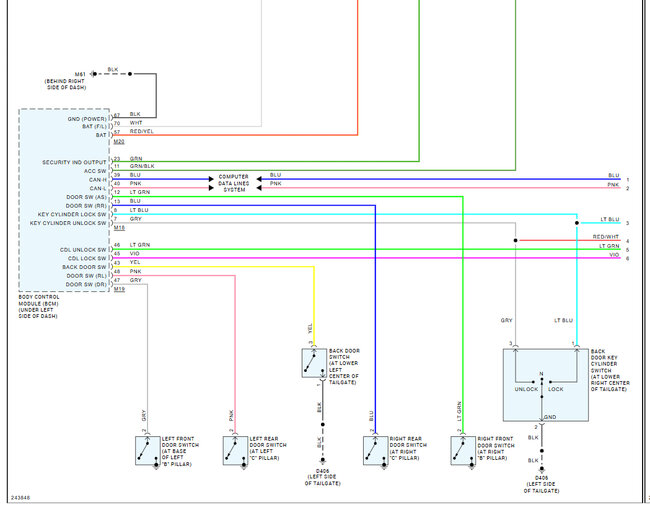Click the CDL UNLOCK SW pin label

click(x=83, y=250)
